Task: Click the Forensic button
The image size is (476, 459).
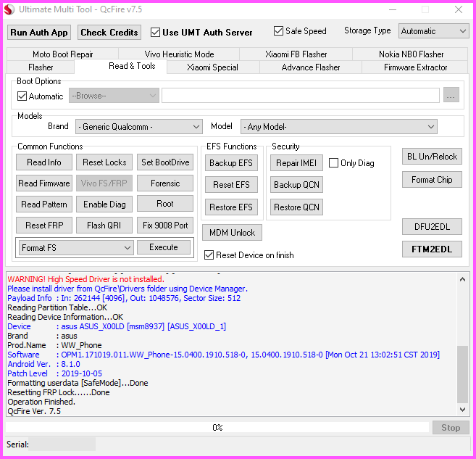Action: coord(165,183)
